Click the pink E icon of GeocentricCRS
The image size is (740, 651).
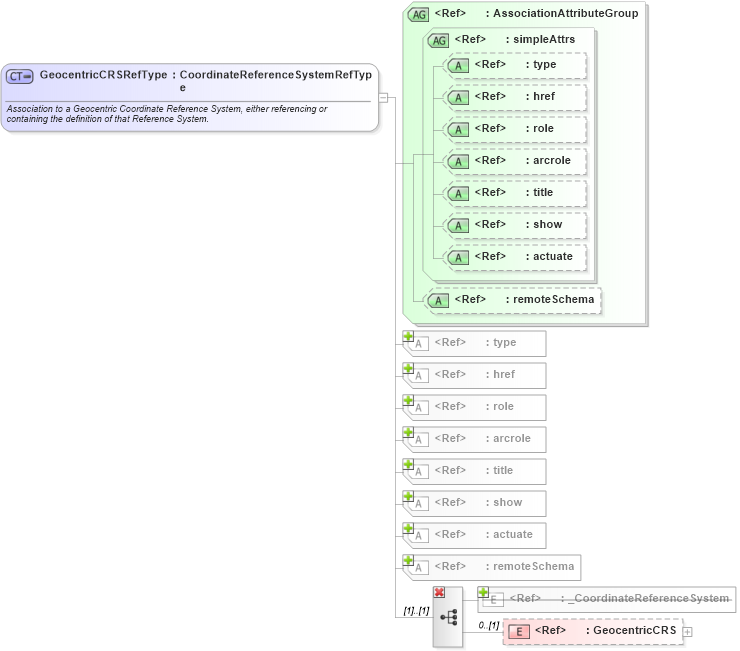[x=519, y=632]
